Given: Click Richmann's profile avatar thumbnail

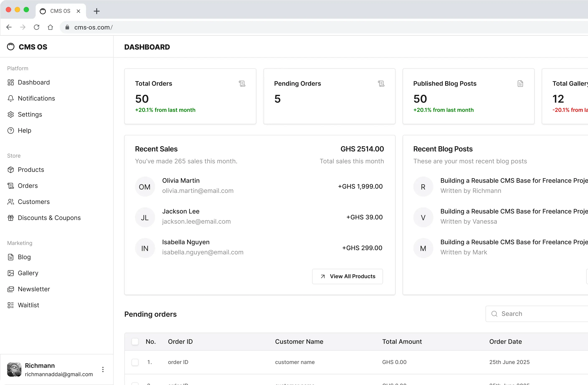Looking at the screenshot, I should pos(14,369).
